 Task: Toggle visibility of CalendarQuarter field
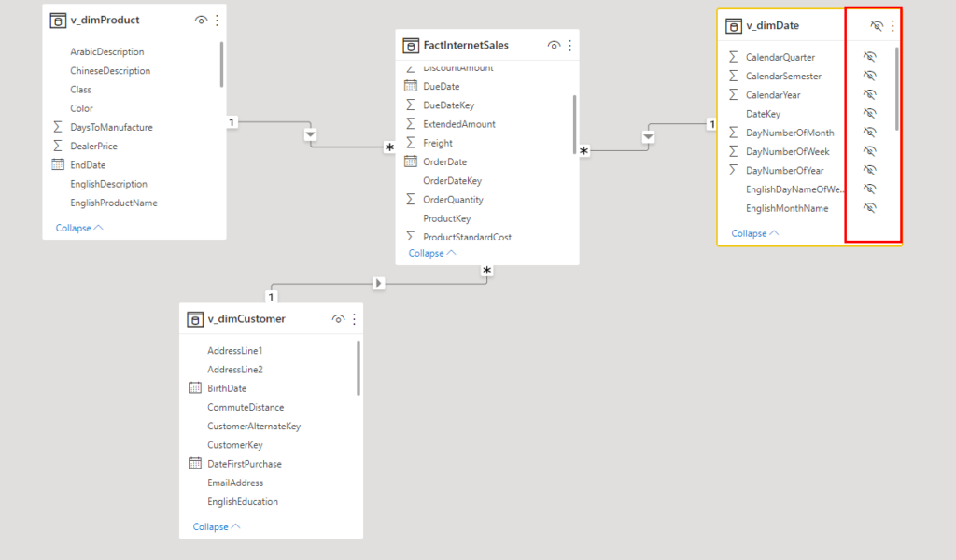pos(870,56)
